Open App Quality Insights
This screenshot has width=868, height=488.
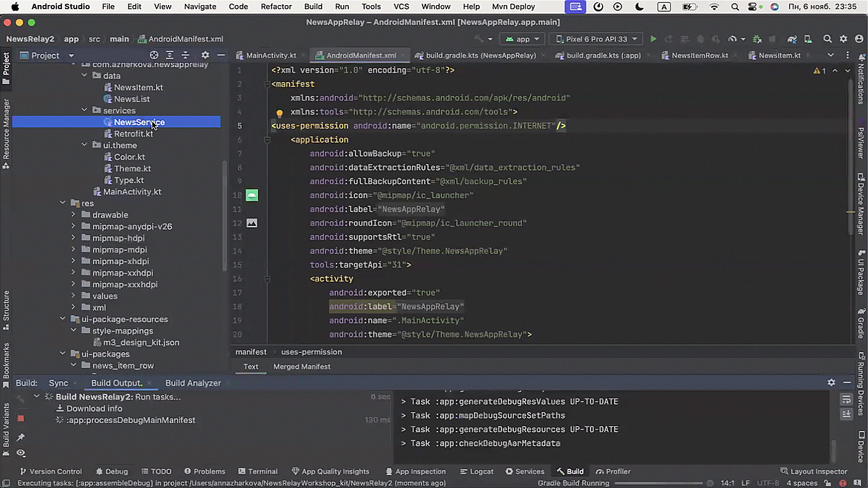(330, 471)
